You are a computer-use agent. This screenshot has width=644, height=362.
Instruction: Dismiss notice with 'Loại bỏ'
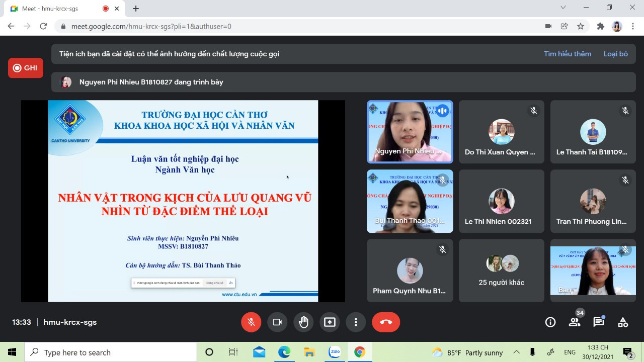615,54
